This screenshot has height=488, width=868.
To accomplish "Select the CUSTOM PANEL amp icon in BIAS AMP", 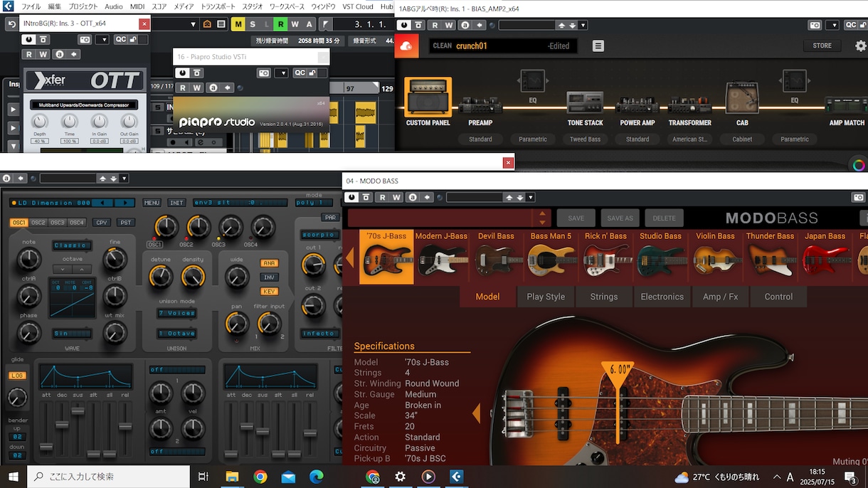I will 428,97.
